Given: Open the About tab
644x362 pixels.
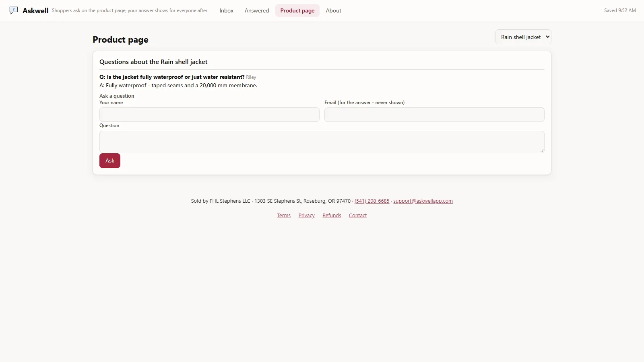Looking at the screenshot, I should [x=333, y=11].
